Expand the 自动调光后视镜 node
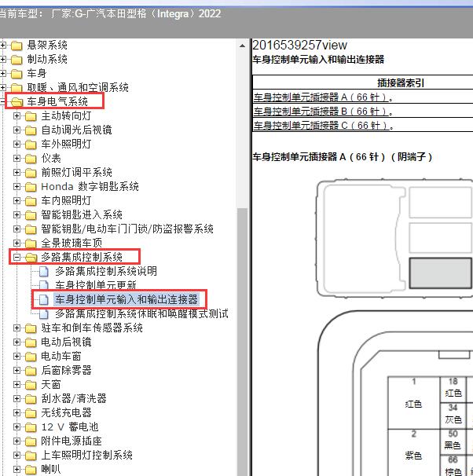 (x=16, y=130)
